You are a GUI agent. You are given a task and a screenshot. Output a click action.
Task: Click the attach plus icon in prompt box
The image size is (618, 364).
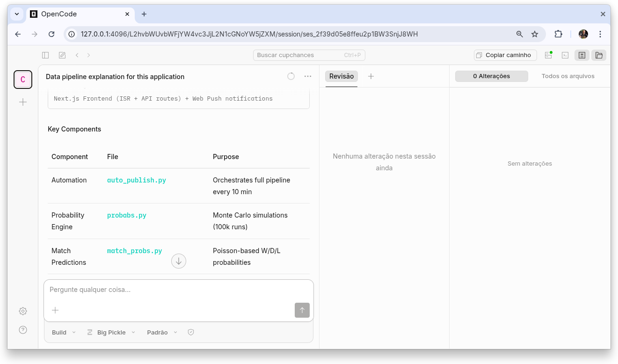55,310
